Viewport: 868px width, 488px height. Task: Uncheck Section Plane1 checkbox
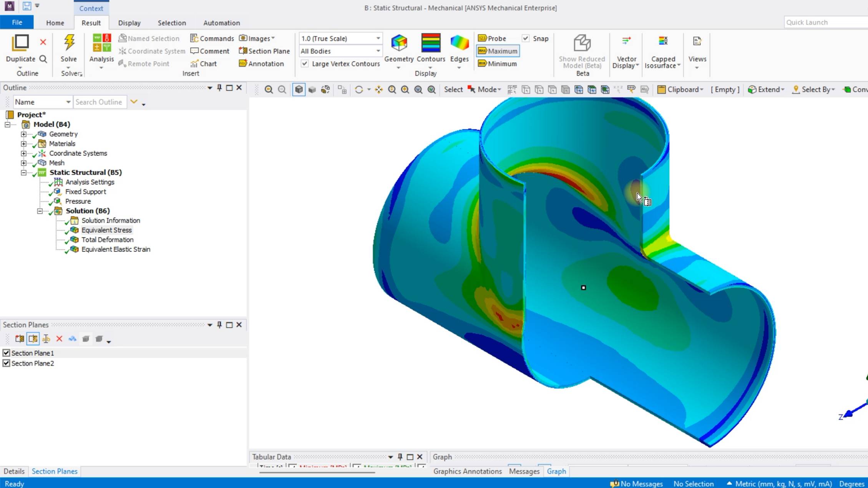pos(6,353)
